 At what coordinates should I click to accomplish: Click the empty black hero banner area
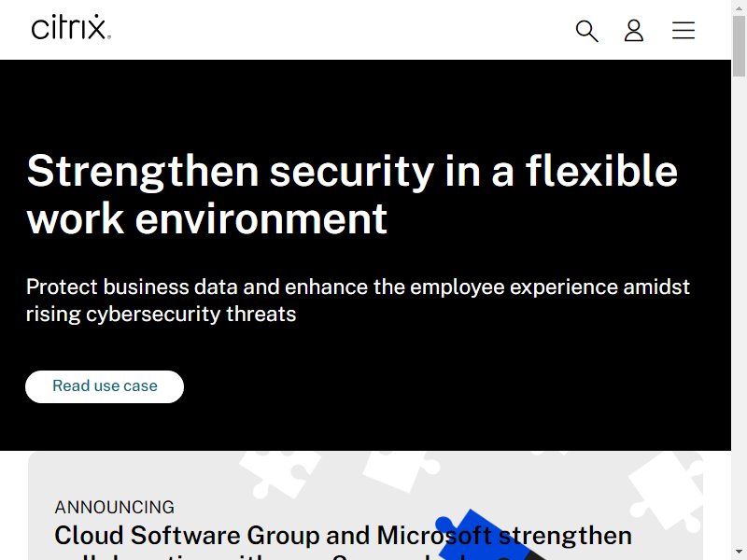click(476, 381)
